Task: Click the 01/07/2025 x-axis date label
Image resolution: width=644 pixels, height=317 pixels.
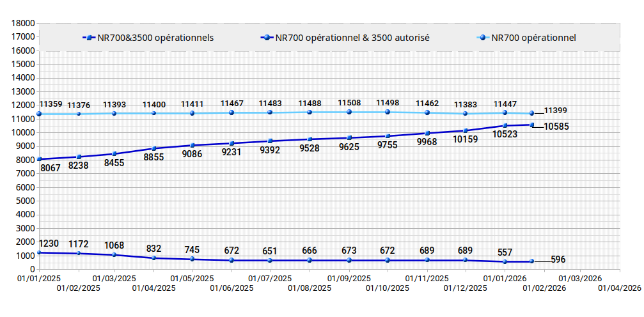Action: pyautogui.click(x=270, y=279)
